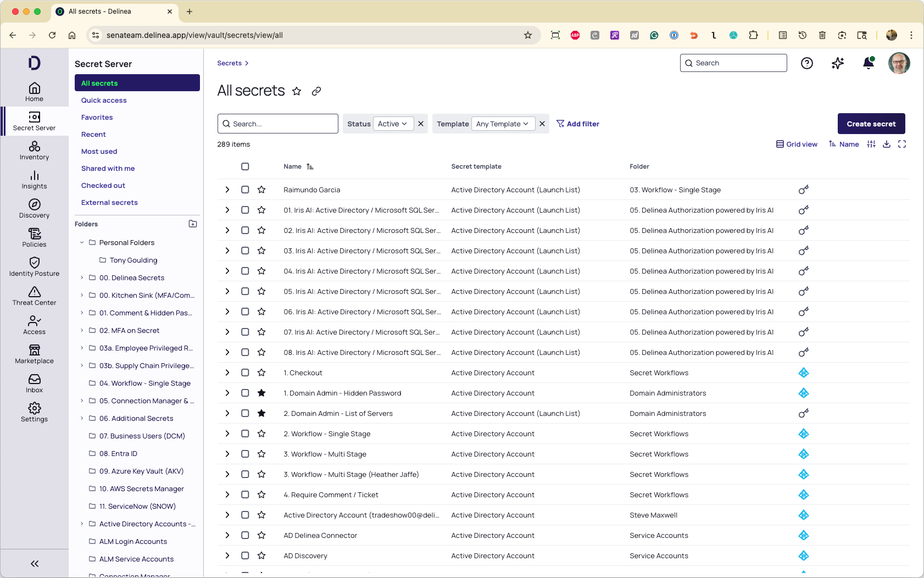Open Quick access menu item
The width and height of the screenshot is (924, 578).
(x=104, y=100)
